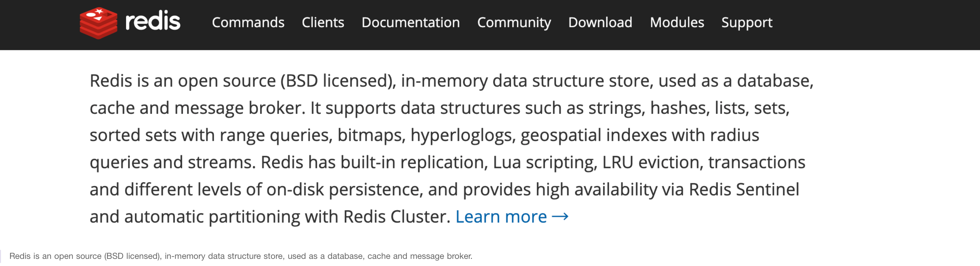Visit the Community page

514,23
